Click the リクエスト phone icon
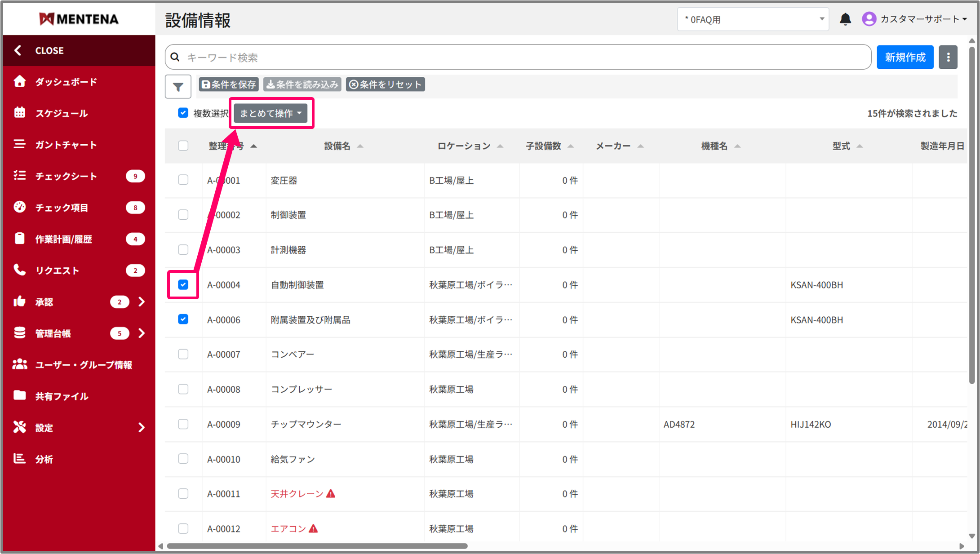The height and width of the screenshot is (554, 980). click(x=20, y=270)
